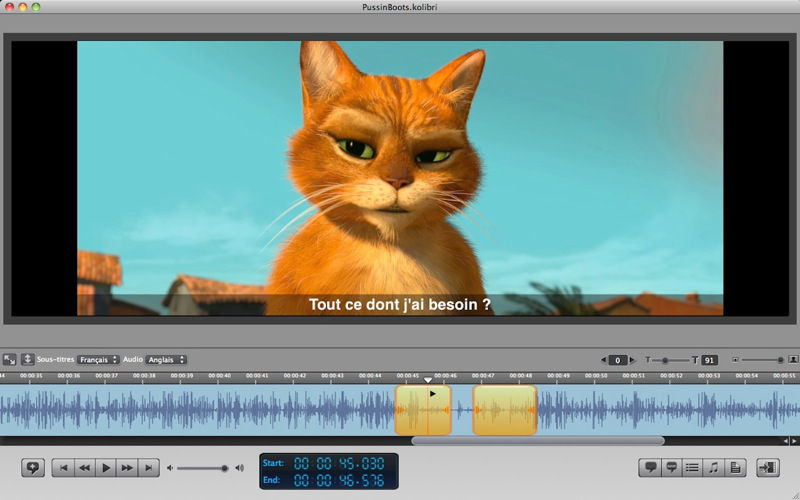Jump to the end with skip-next button
The image size is (800, 500).
coord(148,467)
